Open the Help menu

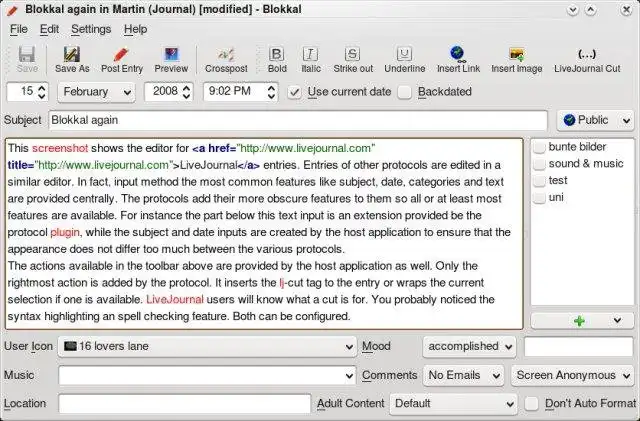pyautogui.click(x=136, y=29)
